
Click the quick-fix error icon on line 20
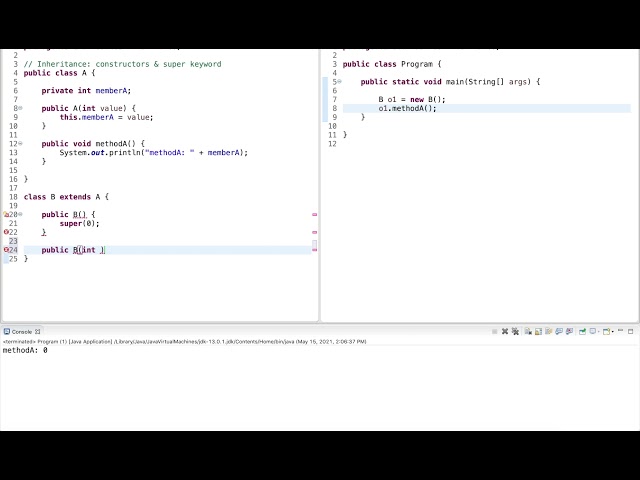[x=6, y=214]
